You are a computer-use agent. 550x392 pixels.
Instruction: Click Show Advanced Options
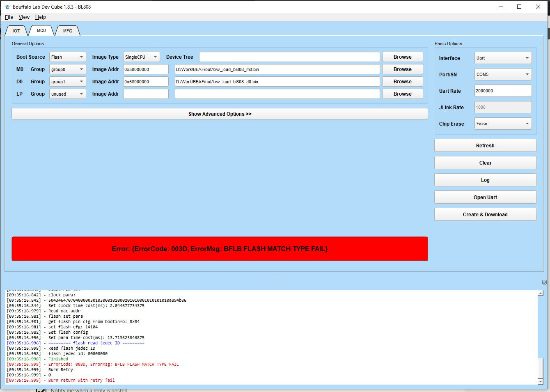[x=220, y=114]
